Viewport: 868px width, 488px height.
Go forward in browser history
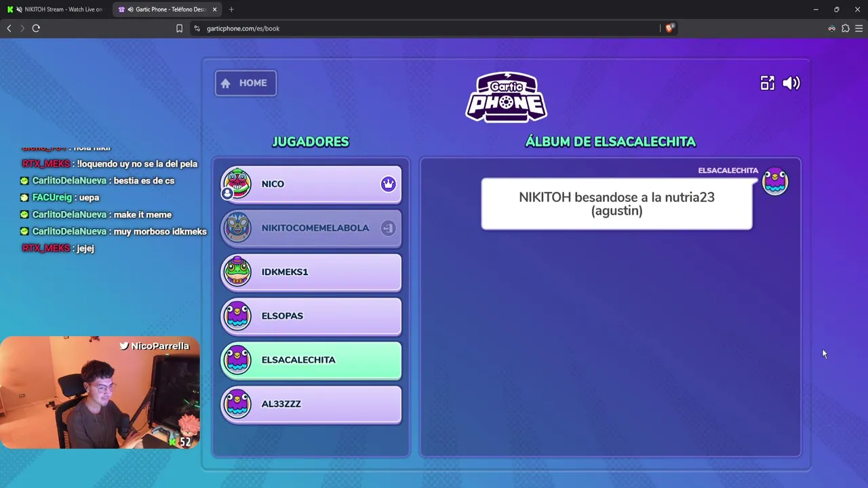pyautogui.click(x=22, y=28)
